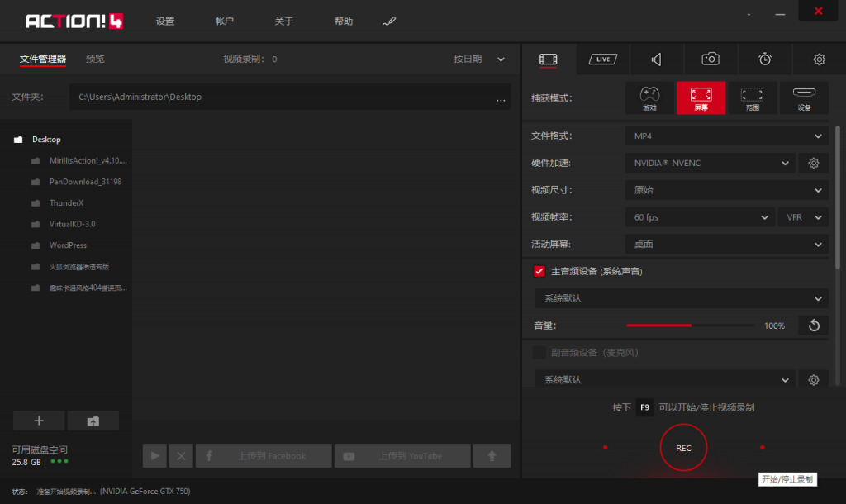Expand the 按日期 sort dropdown
This screenshot has width=846, height=504.
coord(479,59)
